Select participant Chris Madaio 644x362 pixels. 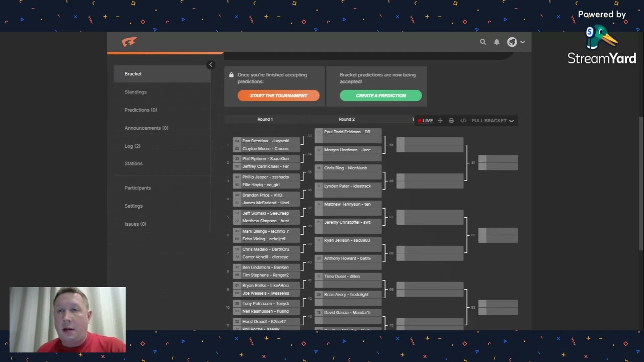266,249
